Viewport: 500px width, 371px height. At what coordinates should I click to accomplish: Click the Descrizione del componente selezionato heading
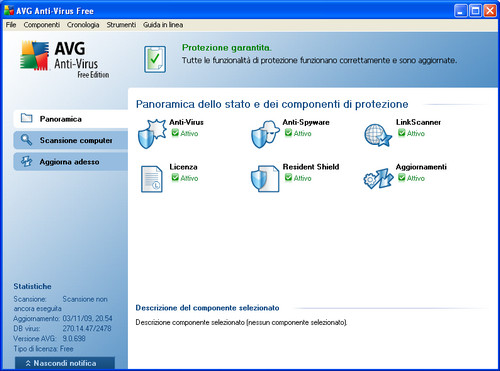207,308
